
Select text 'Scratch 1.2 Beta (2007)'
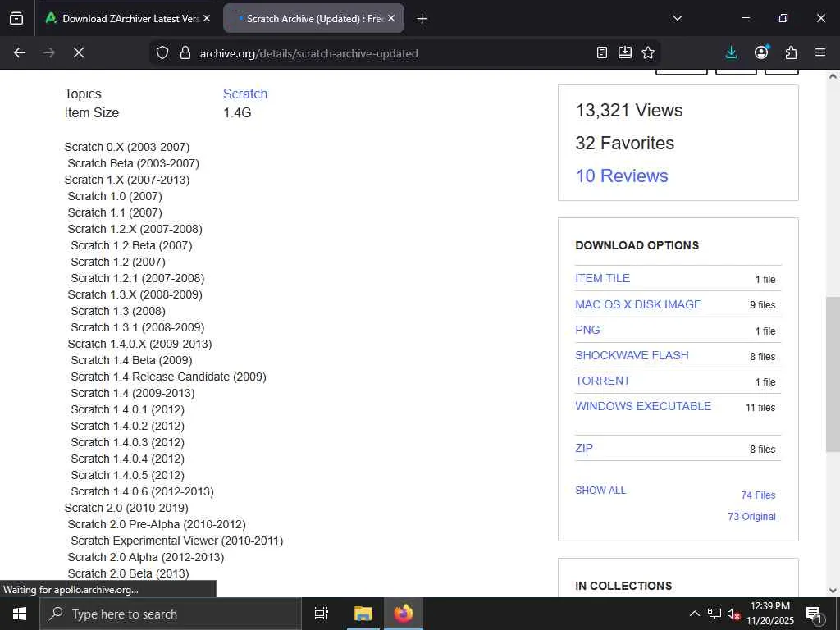(x=131, y=245)
